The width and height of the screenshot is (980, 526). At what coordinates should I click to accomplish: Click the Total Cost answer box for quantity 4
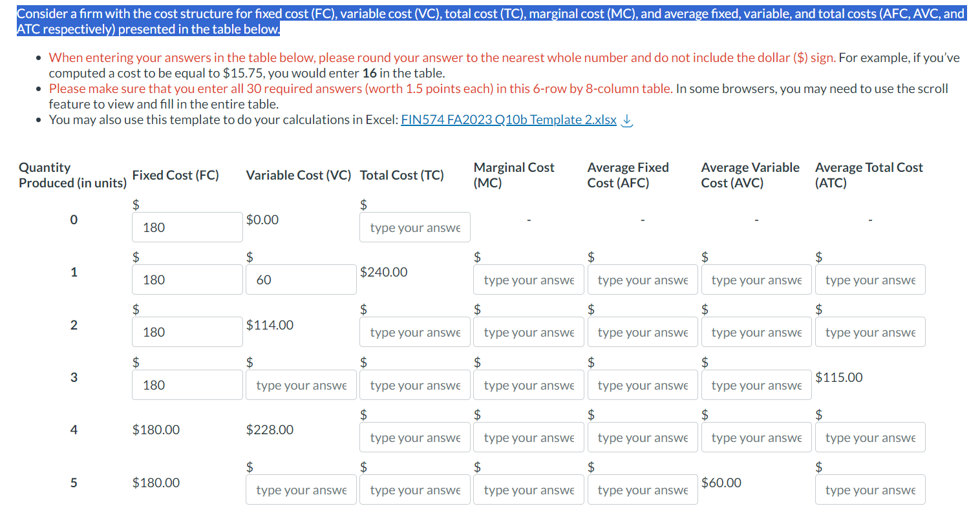(414, 437)
